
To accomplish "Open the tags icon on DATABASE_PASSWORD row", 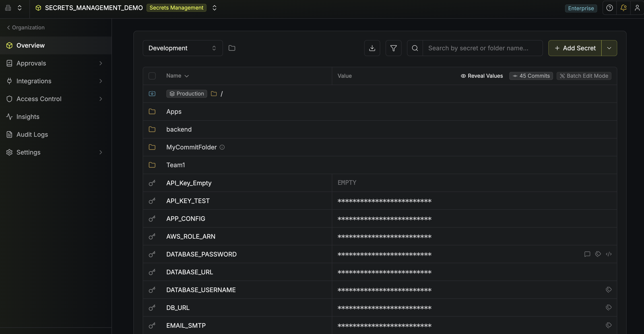I will pos(598,254).
